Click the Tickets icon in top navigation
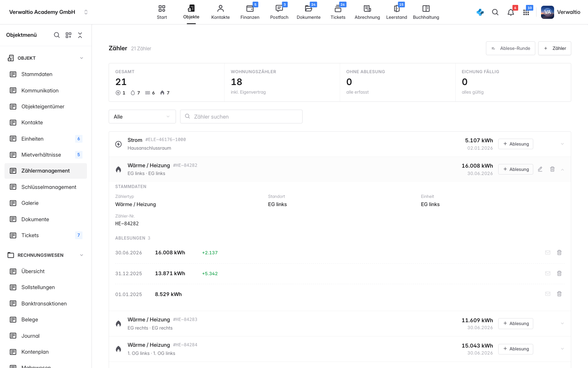Screen dimensions: 588x368 (338, 9)
